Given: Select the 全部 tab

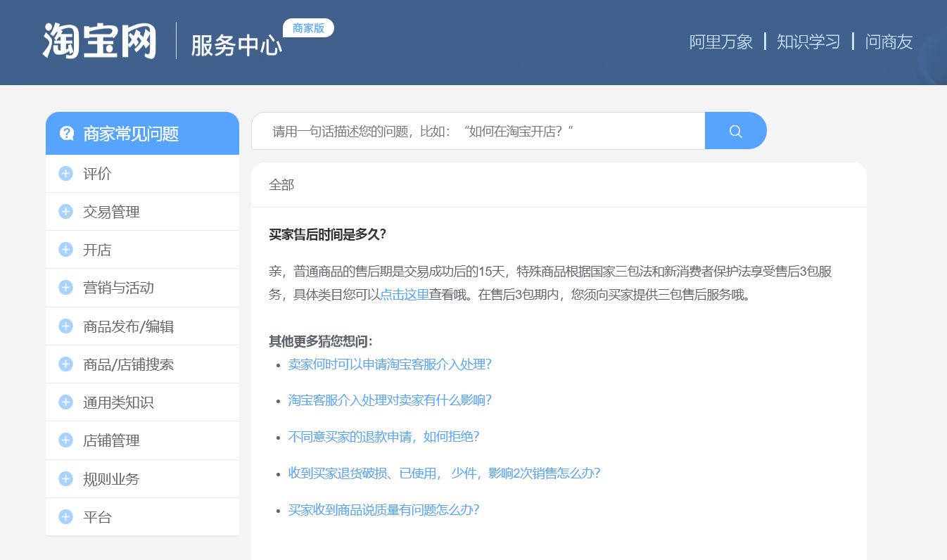Looking at the screenshot, I should coord(281,185).
